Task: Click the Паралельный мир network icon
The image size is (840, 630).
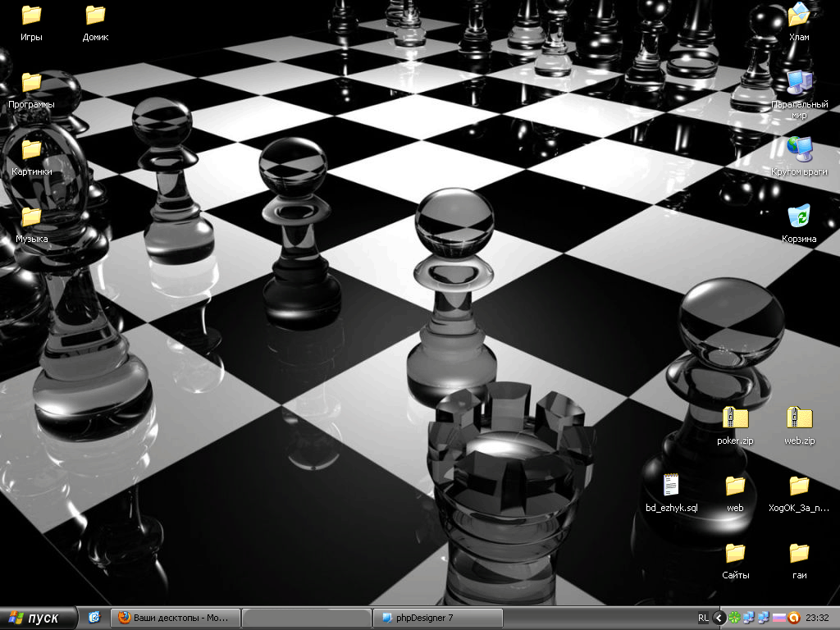Action: pyautogui.click(x=799, y=82)
